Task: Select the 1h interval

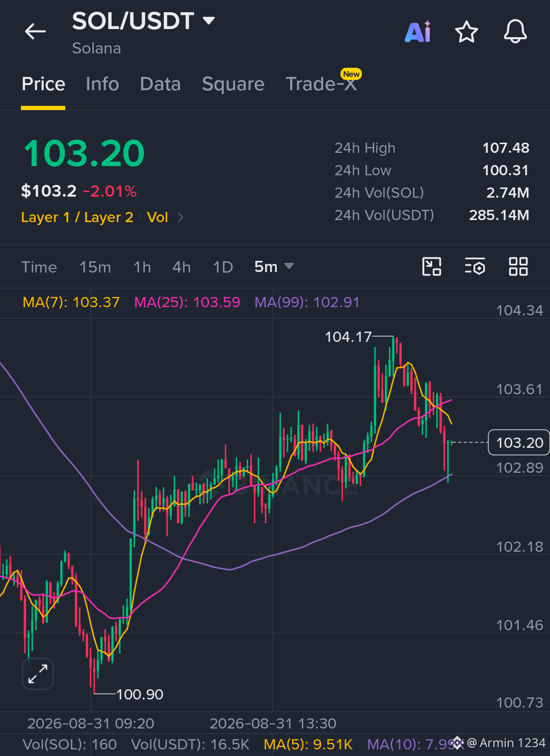Action: pyautogui.click(x=142, y=267)
